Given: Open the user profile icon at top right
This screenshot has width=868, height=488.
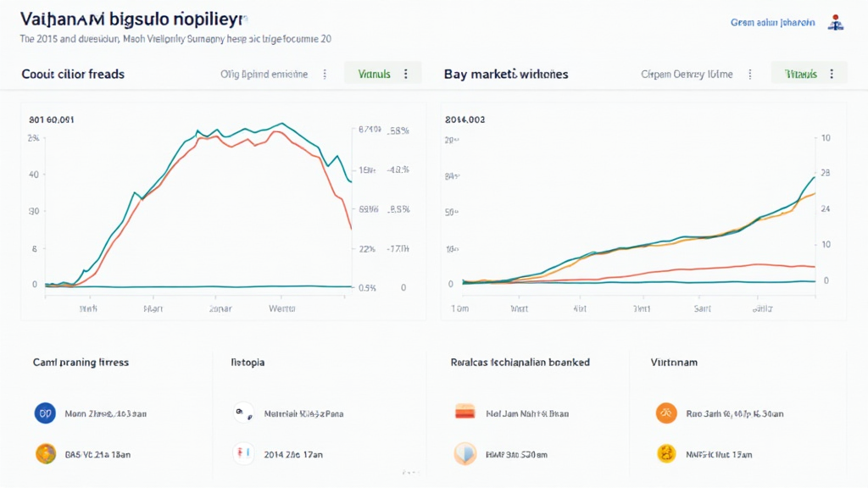Looking at the screenshot, I should click(837, 23).
